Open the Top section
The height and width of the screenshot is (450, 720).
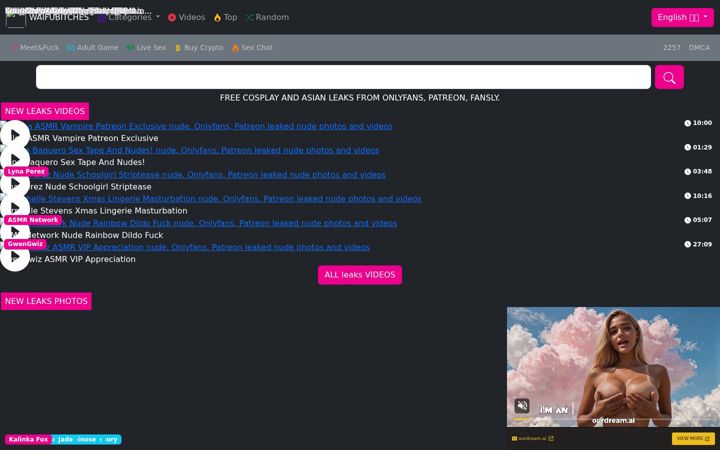(x=225, y=17)
